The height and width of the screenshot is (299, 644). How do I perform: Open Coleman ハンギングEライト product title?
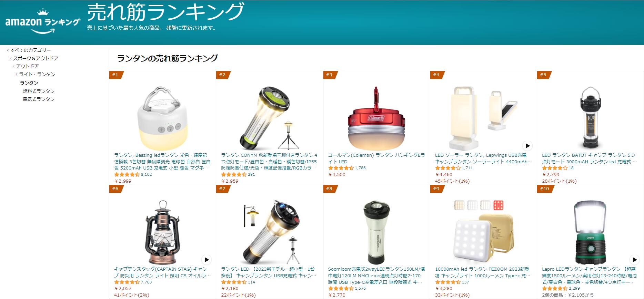(376, 158)
